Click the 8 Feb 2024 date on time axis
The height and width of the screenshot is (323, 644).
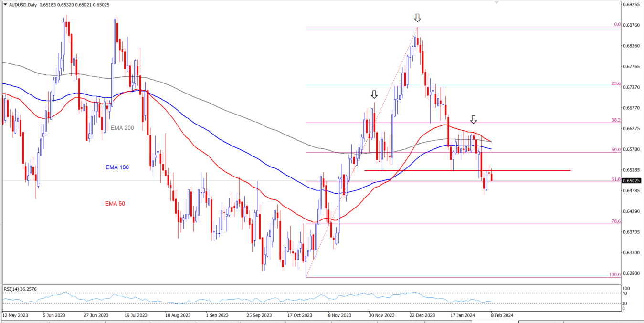[x=501, y=315]
